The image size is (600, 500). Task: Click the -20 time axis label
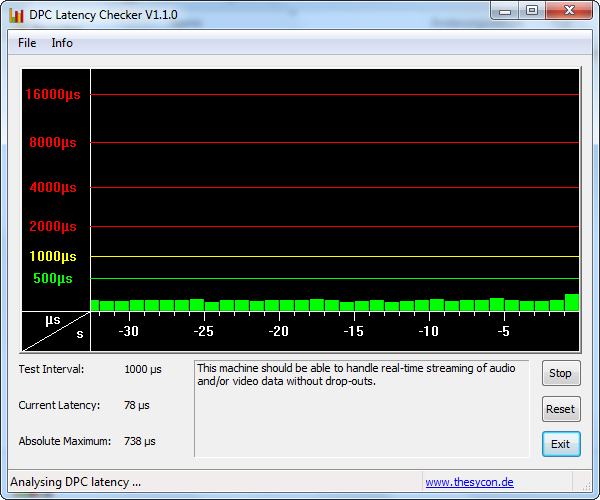279,331
